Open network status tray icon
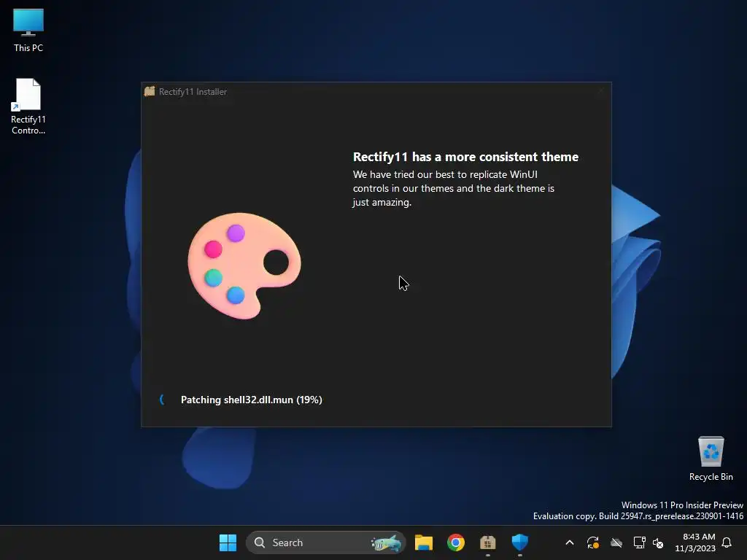The width and height of the screenshot is (747, 560). pos(639,542)
